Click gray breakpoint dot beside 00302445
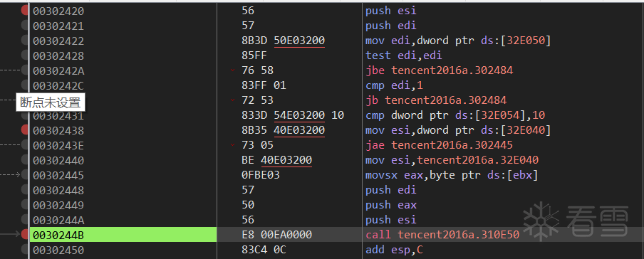 tap(25, 175)
